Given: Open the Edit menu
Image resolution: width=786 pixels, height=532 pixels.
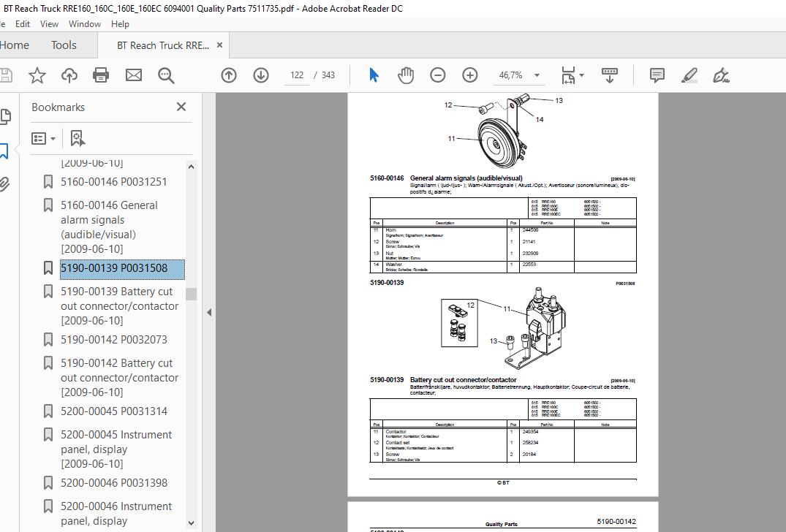Looking at the screenshot, I should point(23,24).
